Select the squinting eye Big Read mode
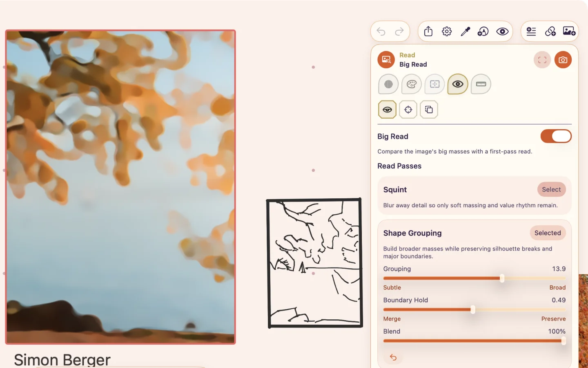Viewport: 588px width, 368px height. tap(387, 110)
